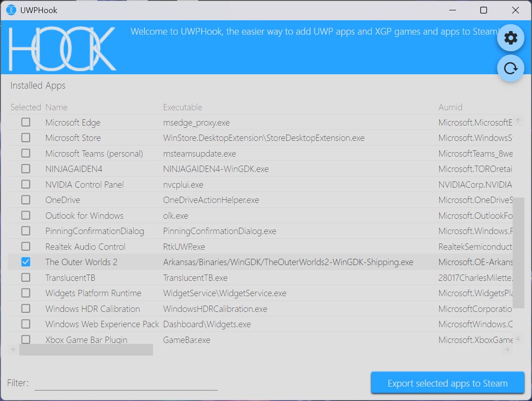Select the NINJAGAIDEN4 checkbox

pyautogui.click(x=26, y=169)
